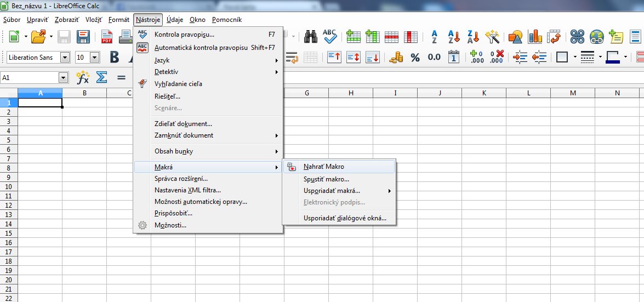Apply percent number format

point(415,58)
